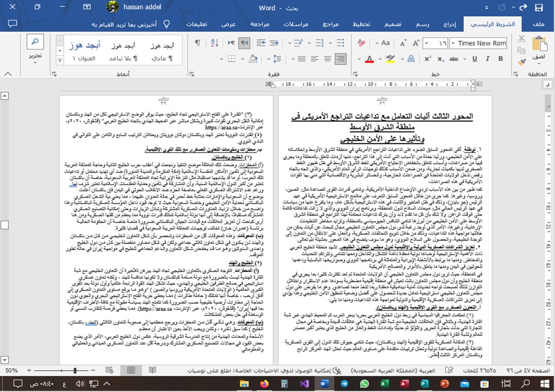This screenshot has width=555, height=392.
Task: Open Telegram from the taskbar
Action: tap(344, 383)
